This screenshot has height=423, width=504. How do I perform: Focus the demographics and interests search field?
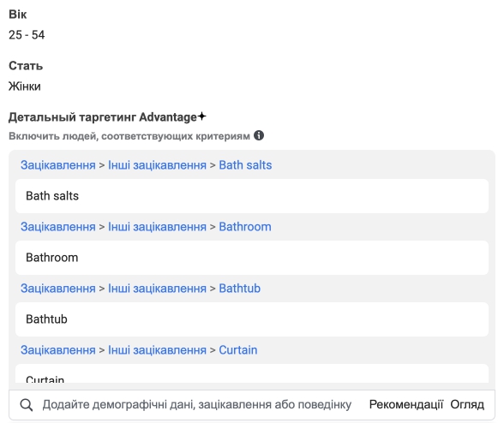coord(197,405)
